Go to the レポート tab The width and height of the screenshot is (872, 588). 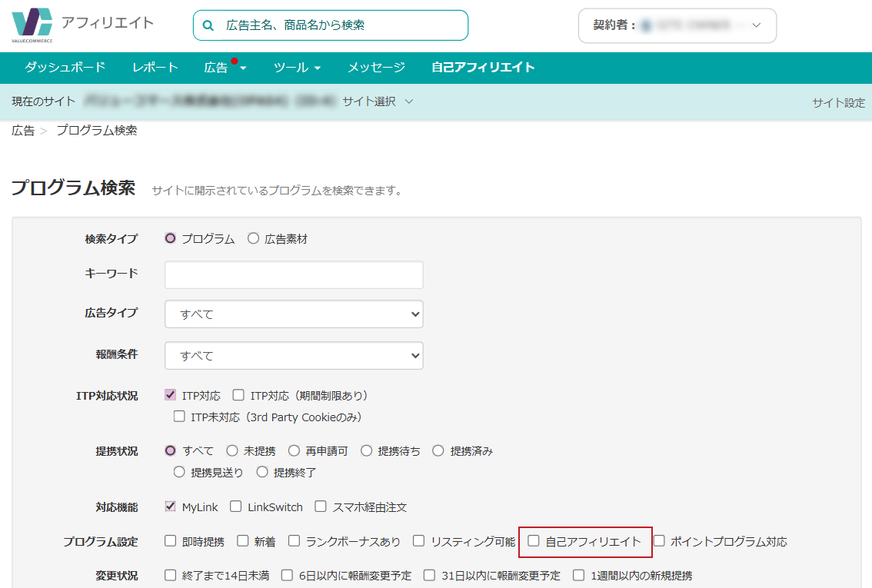pos(155,68)
